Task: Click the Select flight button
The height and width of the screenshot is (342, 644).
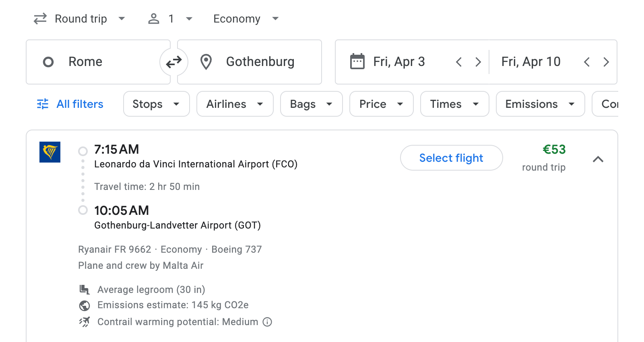Action: click(451, 158)
